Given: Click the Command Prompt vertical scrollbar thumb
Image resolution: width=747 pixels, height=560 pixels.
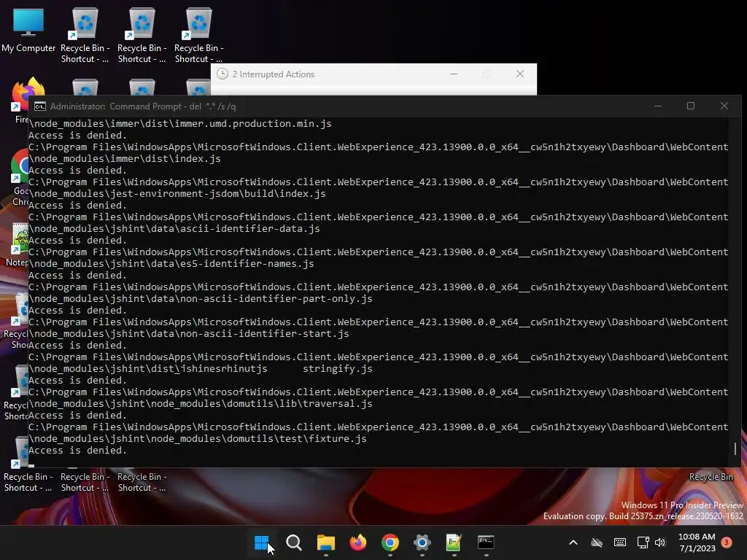Looking at the screenshot, I should pos(735,448).
